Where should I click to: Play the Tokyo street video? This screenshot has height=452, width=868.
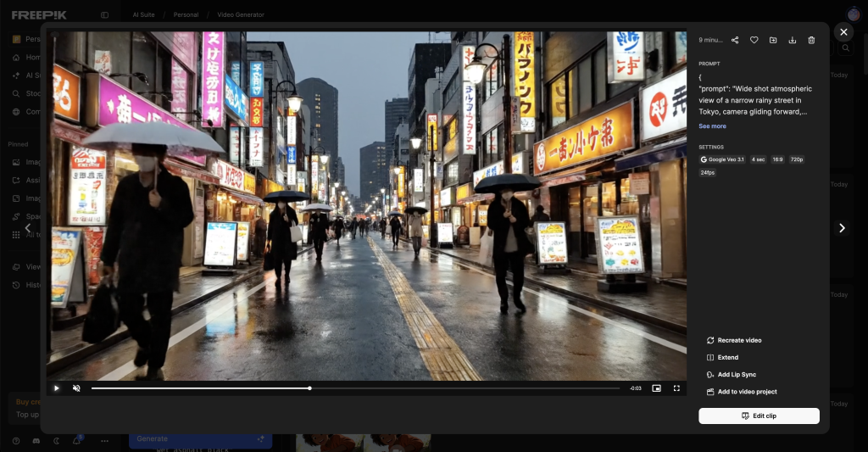(57, 388)
